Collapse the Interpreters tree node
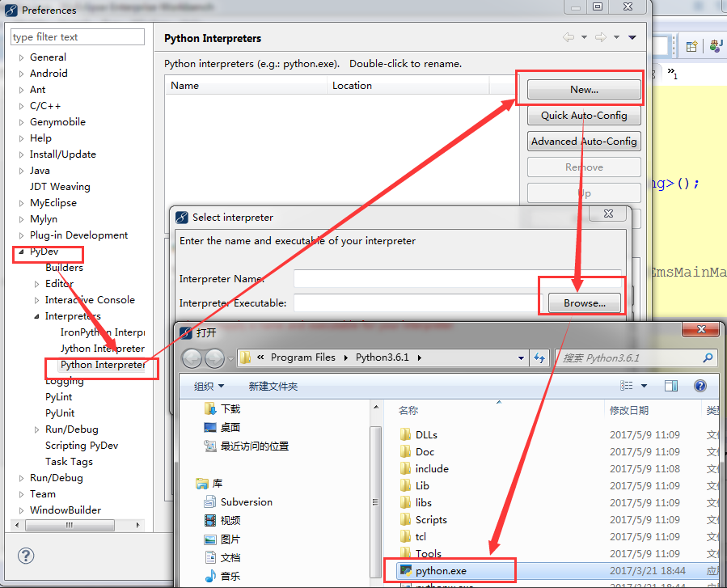The height and width of the screenshot is (588, 727). pos(36,317)
